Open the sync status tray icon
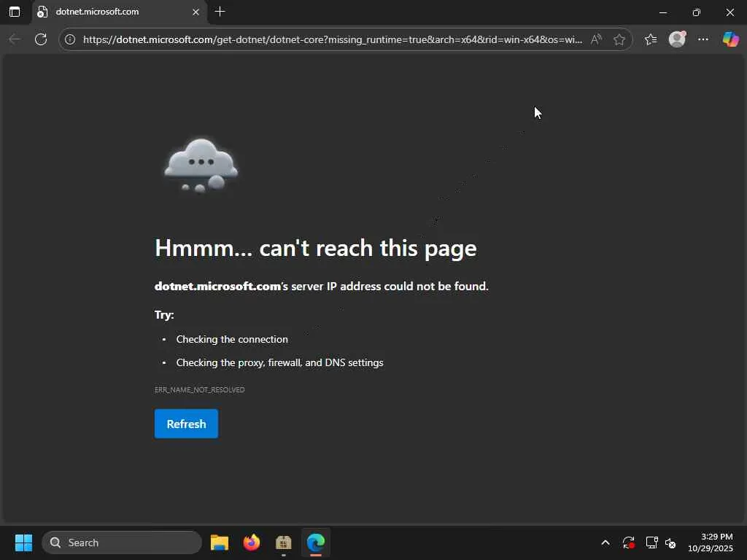The width and height of the screenshot is (747, 560). tap(628, 542)
